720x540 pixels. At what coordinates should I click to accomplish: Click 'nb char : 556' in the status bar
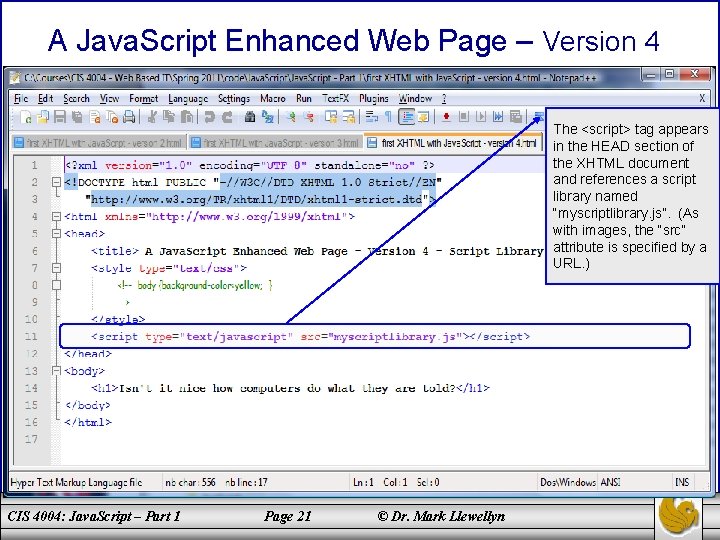[x=190, y=482]
